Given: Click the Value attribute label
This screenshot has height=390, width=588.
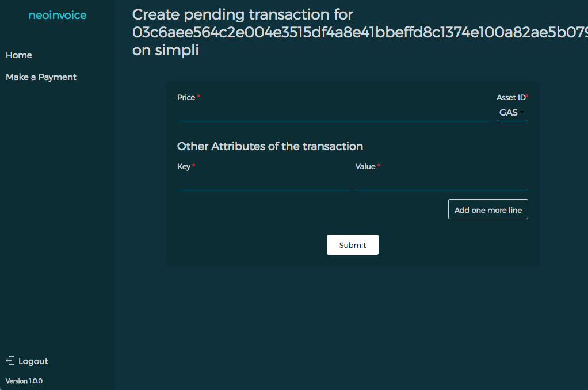Looking at the screenshot, I should point(365,167).
